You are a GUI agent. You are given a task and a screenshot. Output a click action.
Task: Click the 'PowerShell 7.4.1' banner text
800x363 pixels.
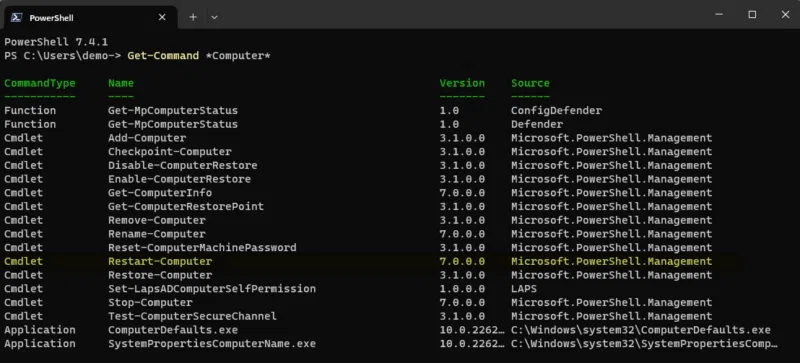tap(56, 42)
